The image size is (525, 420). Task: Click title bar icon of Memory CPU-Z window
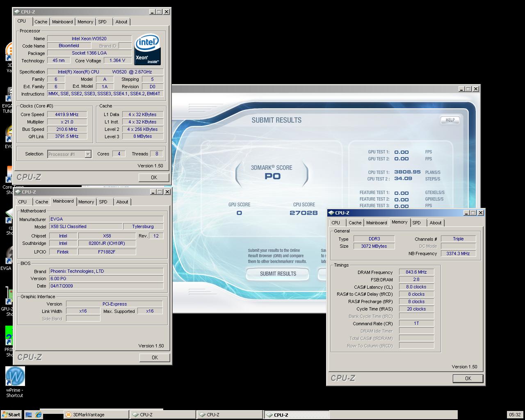(331, 213)
